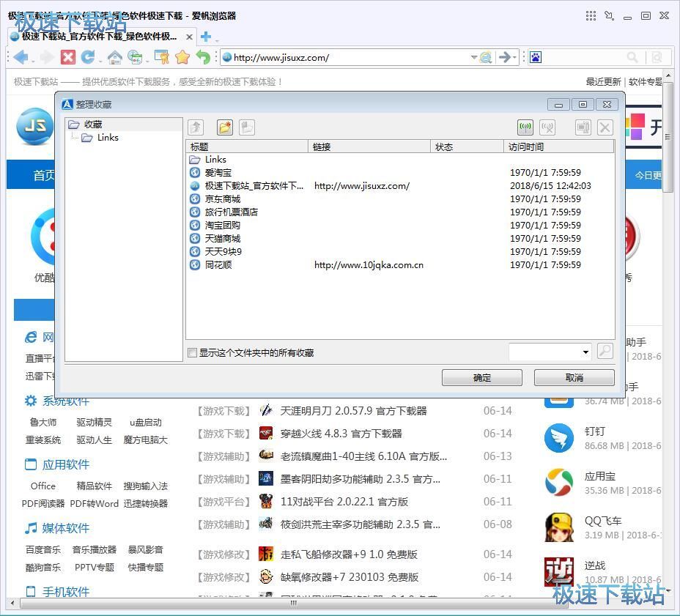680x616 pixels.
Task: Click the move-to-folder icon in dialog
Action: coord(247,127)
